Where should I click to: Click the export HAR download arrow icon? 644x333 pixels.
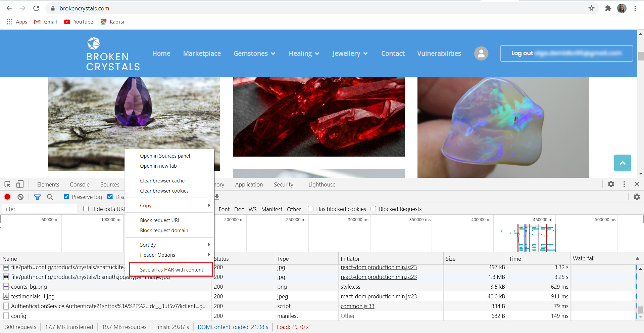(217, 197)
